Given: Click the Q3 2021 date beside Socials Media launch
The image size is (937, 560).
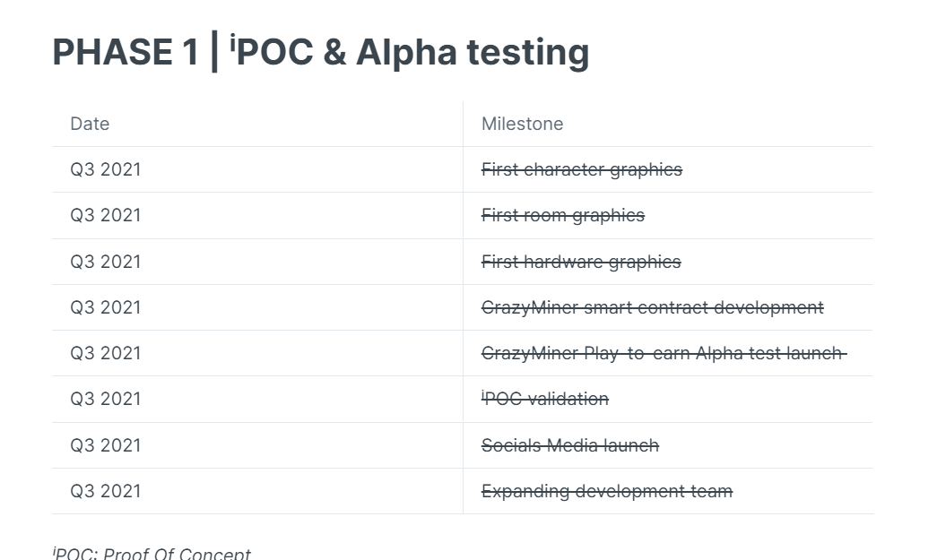Looking at the screenshot, I should [x=106, y=445].
